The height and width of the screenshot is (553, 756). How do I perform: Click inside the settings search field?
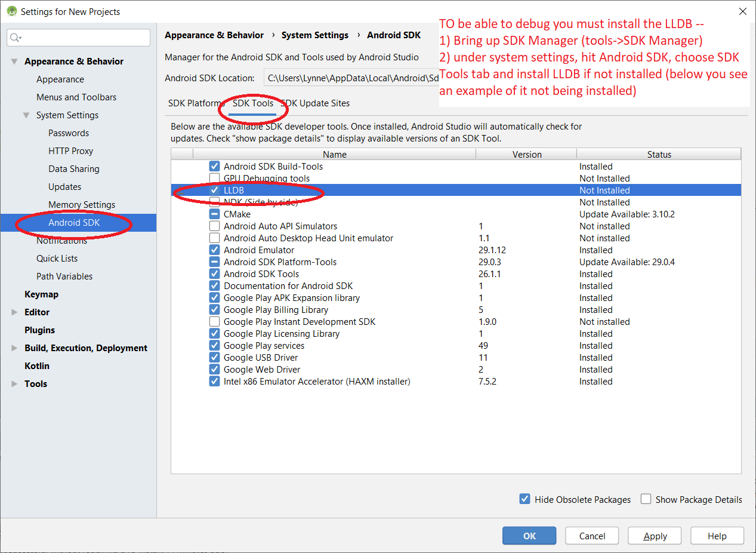(84, 38)
